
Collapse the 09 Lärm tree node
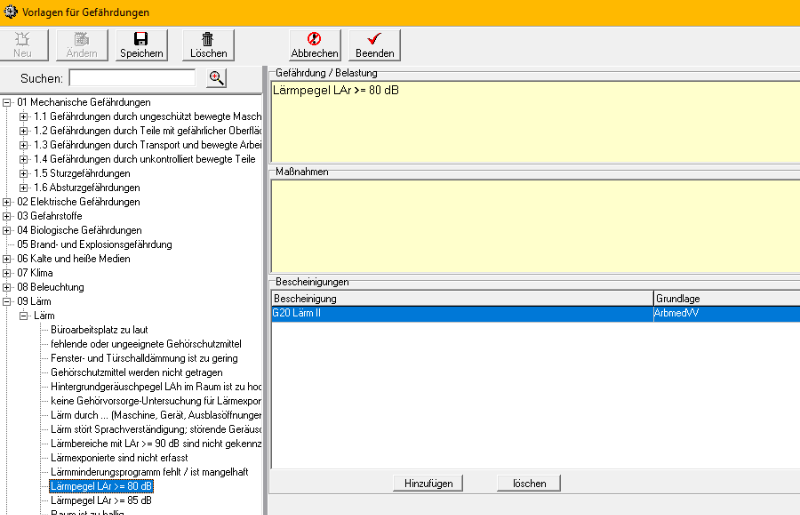point(8,301)
